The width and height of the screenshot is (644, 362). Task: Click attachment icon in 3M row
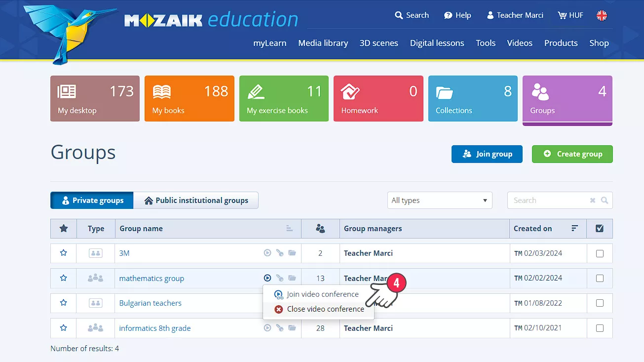pos(280,253)
